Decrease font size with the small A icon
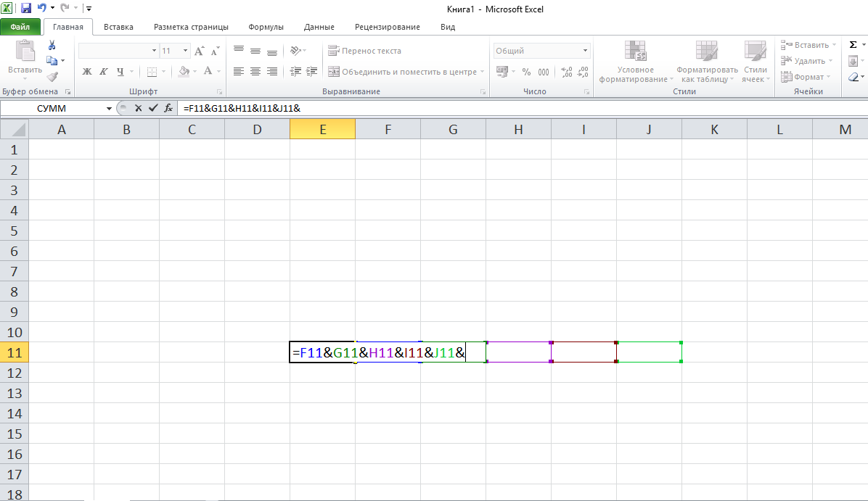 216,51
